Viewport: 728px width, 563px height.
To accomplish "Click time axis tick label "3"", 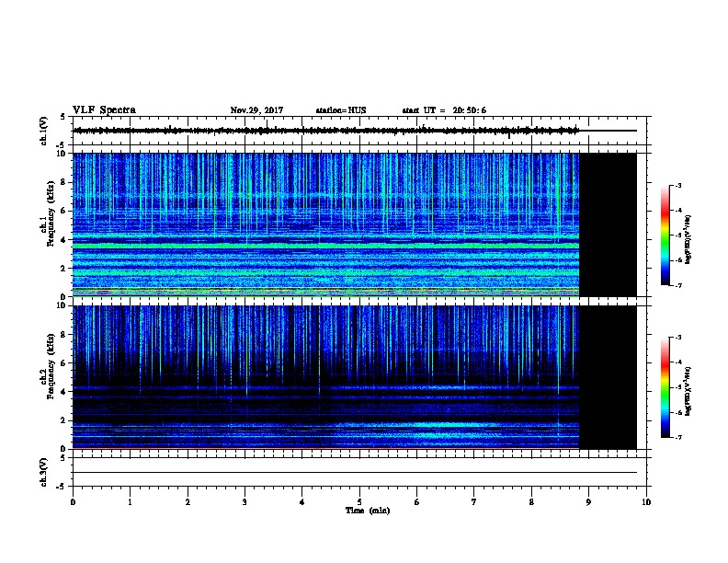I will 245,501.
